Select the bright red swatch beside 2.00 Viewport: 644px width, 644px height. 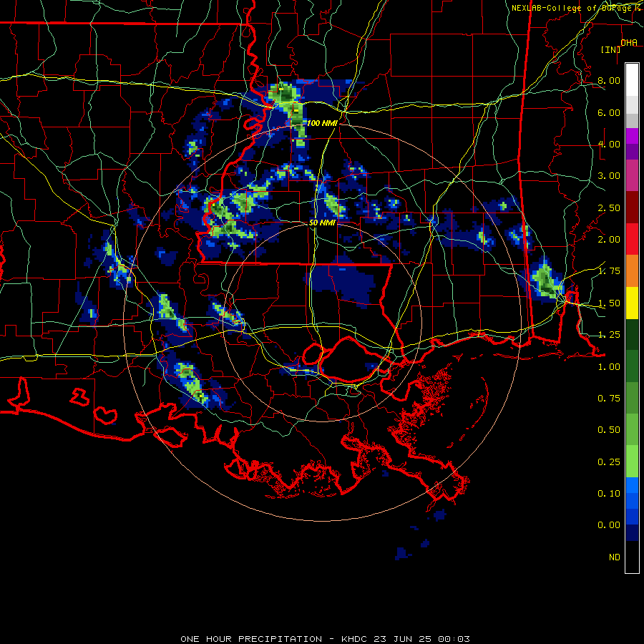(x=632, y=240)
